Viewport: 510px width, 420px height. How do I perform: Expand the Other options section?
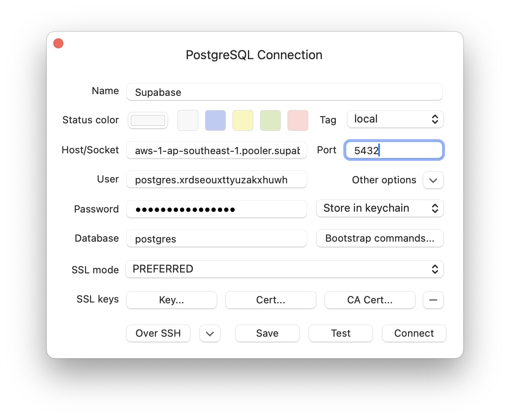pos(433,180)
